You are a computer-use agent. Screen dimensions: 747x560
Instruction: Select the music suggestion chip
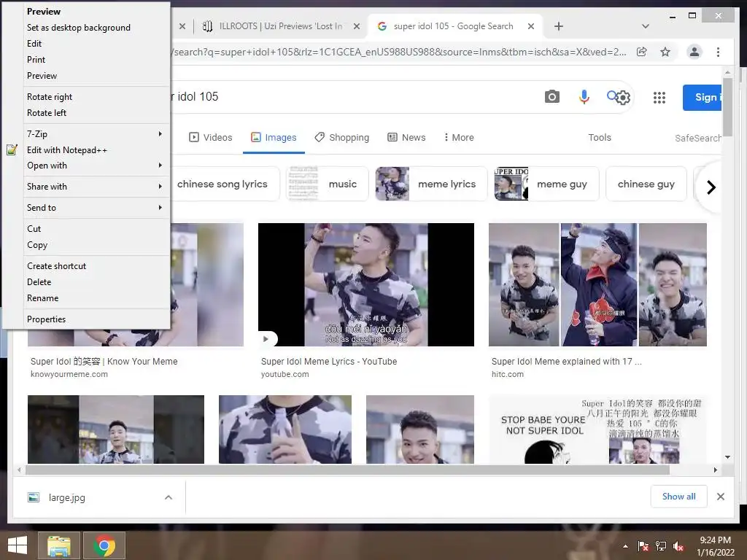click(x=328, y=184)
